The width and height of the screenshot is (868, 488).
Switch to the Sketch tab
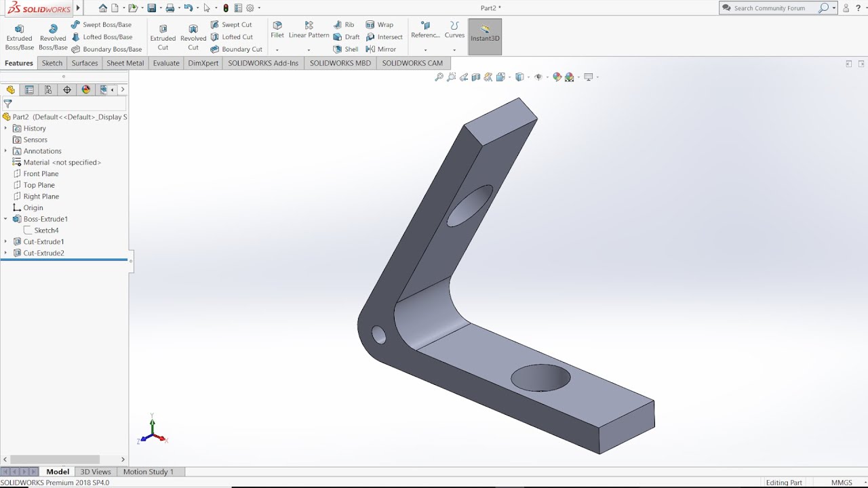(52, 63)
